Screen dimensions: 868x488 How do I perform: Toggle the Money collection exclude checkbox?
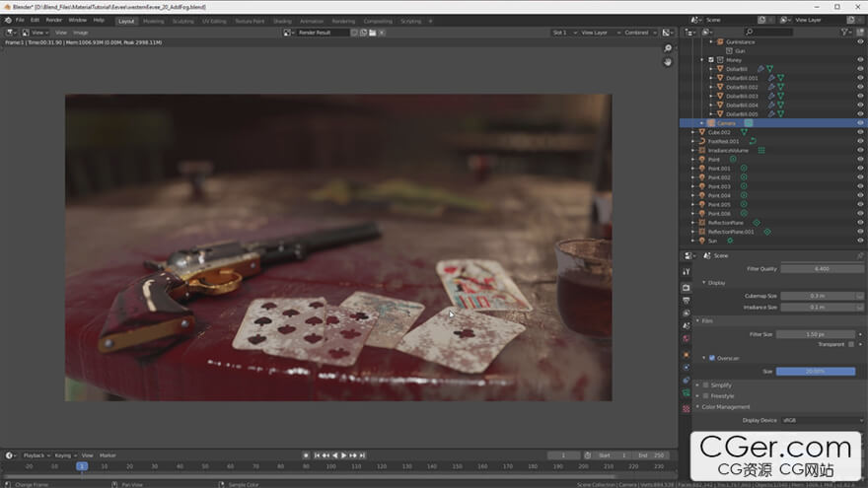[x=711, y=60]
